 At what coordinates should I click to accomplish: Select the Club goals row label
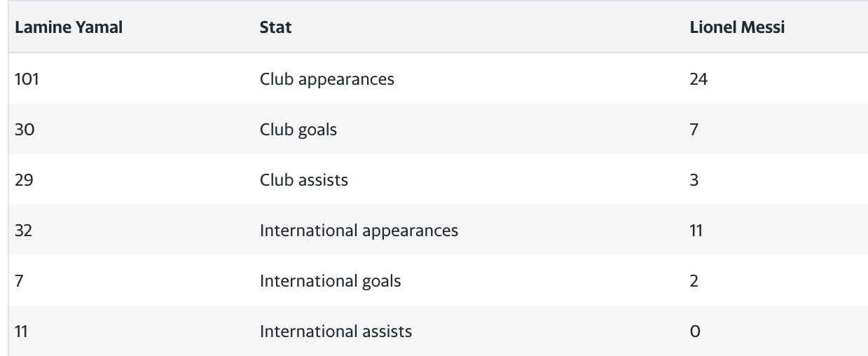tap(298, 130)
